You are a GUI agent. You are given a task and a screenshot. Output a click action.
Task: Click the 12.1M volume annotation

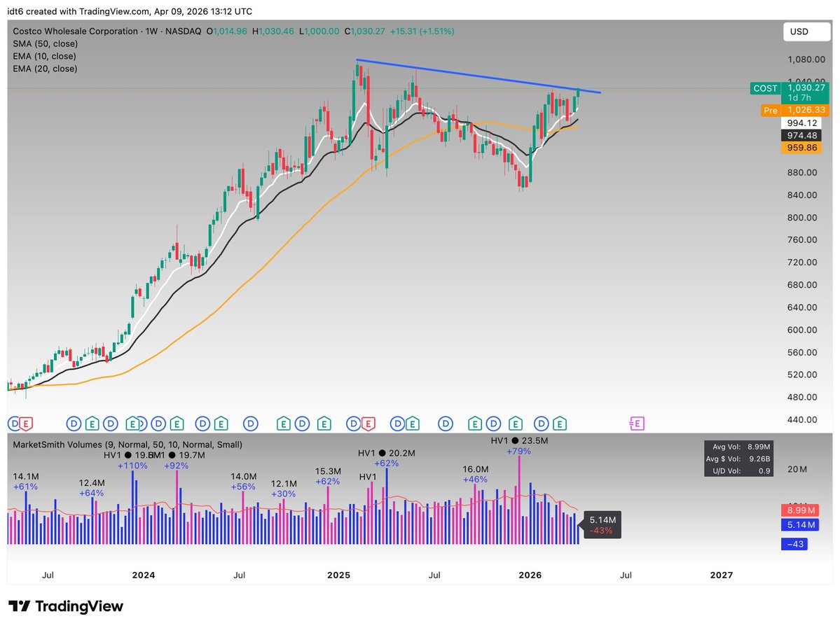pos(284,484)
